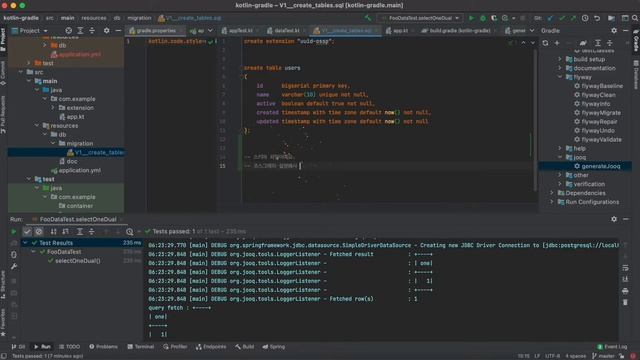Screen dimensions: 640x360
Task: Open the hidden editor tabs dropdown arrow
Action: (x=532, y=31)
